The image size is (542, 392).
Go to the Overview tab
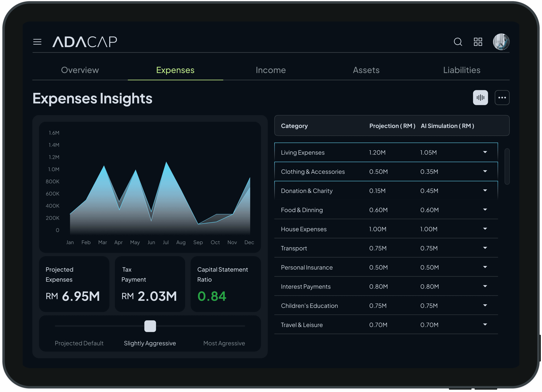(x=80, y=70)
